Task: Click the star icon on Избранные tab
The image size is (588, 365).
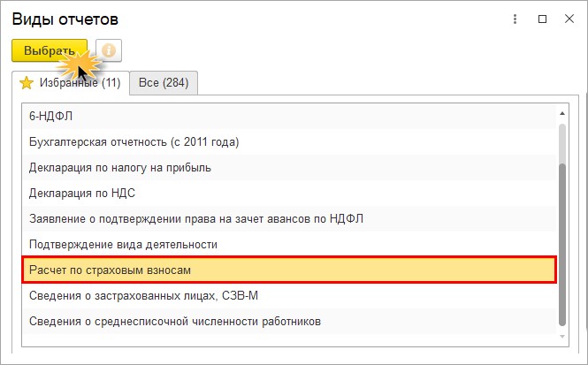Action: coord(27,83)
